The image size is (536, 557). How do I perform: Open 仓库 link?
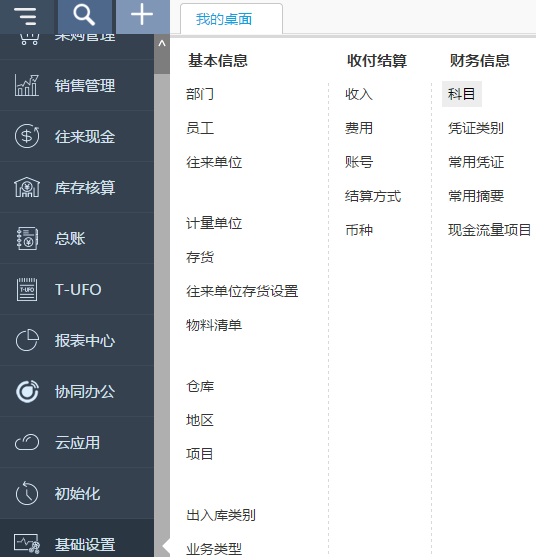(x=200, y=386)
